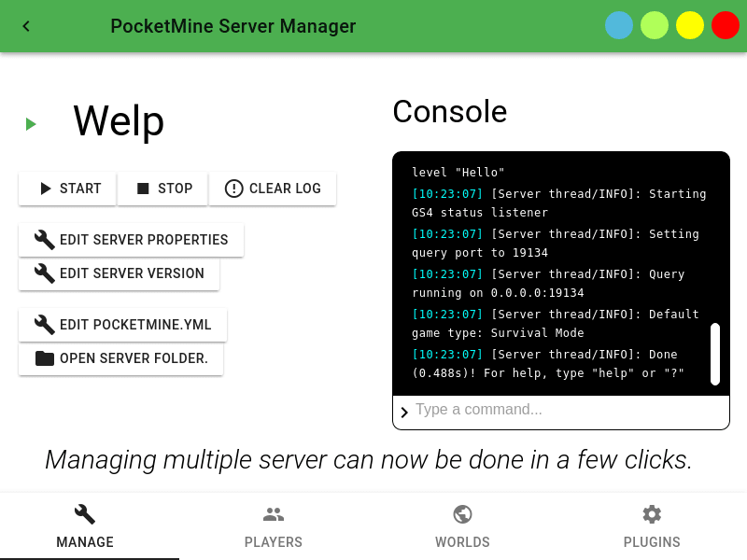747x560 pixels.
Task: Click the blue circle window button
Action: [x=619, y=25]
